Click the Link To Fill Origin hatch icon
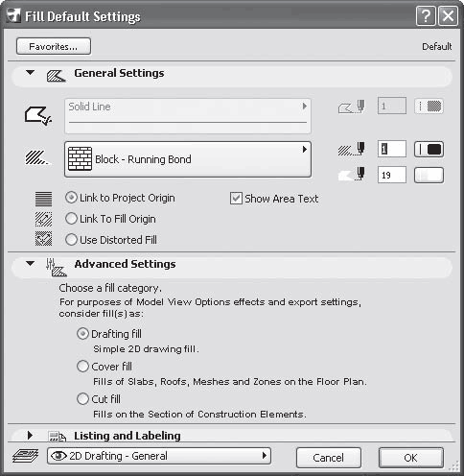 [x=43, y=220]
